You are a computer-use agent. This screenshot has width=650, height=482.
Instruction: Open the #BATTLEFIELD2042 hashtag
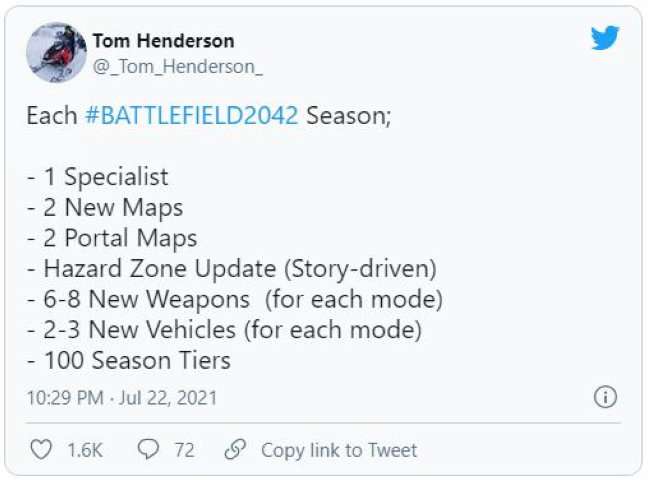tap(191, 115)
